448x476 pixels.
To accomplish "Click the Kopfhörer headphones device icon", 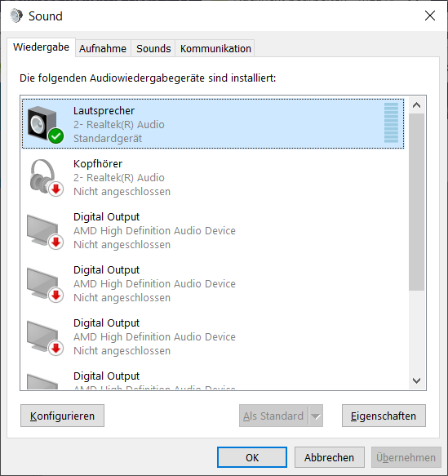I will [46, 178].
